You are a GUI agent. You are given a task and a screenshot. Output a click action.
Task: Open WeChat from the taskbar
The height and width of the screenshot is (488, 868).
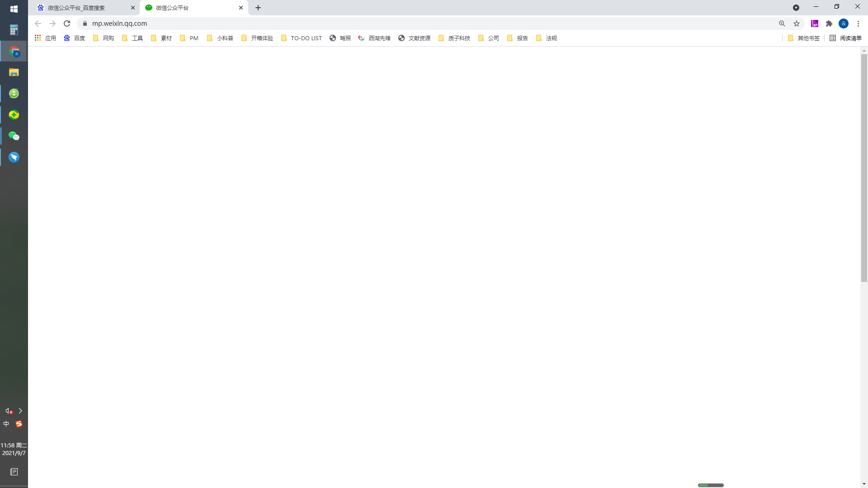pyautogui.click(x=14, y=136)
